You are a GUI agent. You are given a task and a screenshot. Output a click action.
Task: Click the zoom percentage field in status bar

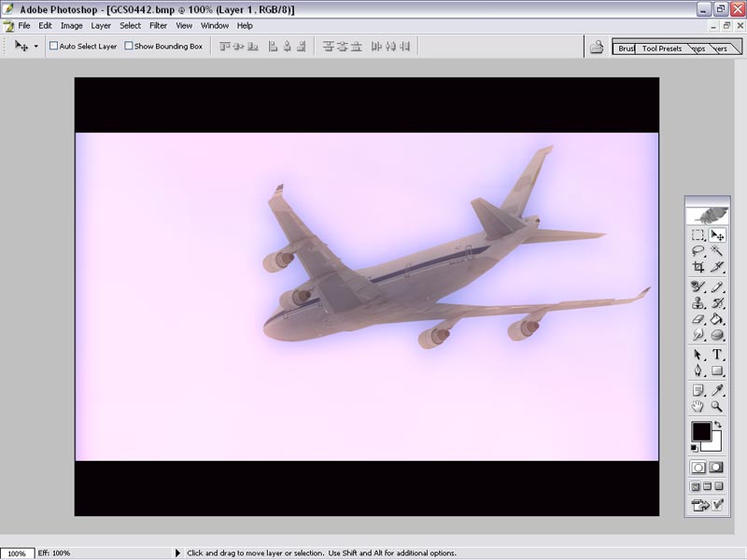coord(17,553)
